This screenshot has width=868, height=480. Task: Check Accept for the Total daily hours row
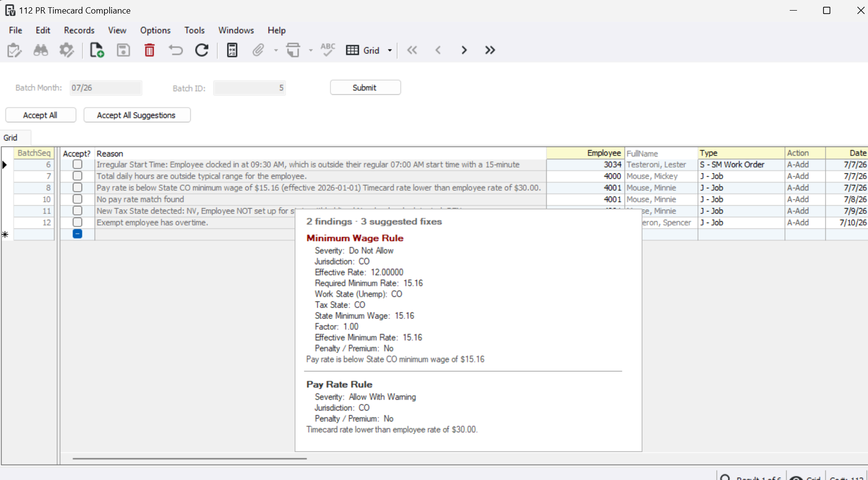pos(77,176)
